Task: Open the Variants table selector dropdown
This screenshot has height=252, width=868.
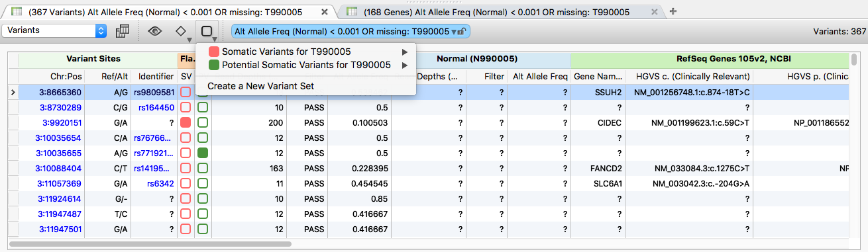Action: tap(54, 30)
